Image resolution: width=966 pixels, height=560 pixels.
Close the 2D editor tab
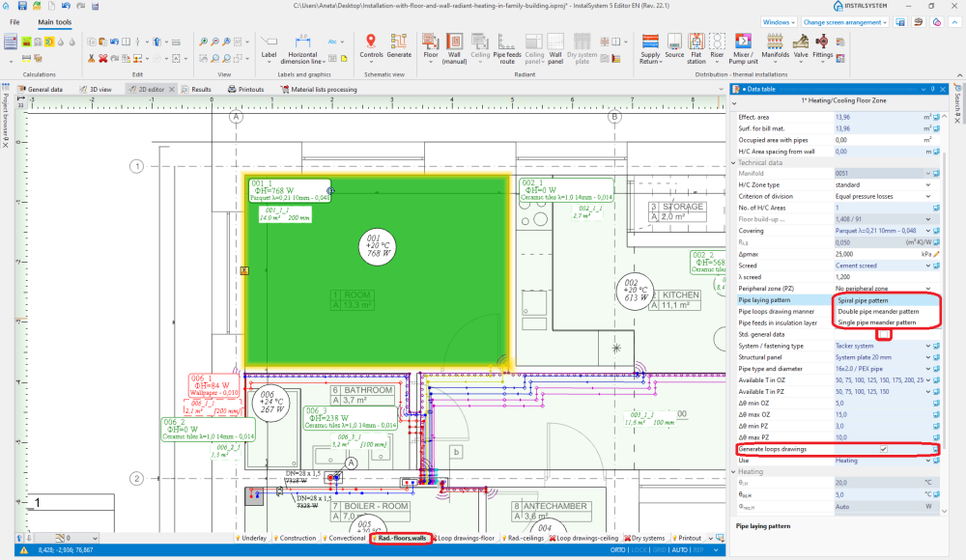(x=172, y=90)
